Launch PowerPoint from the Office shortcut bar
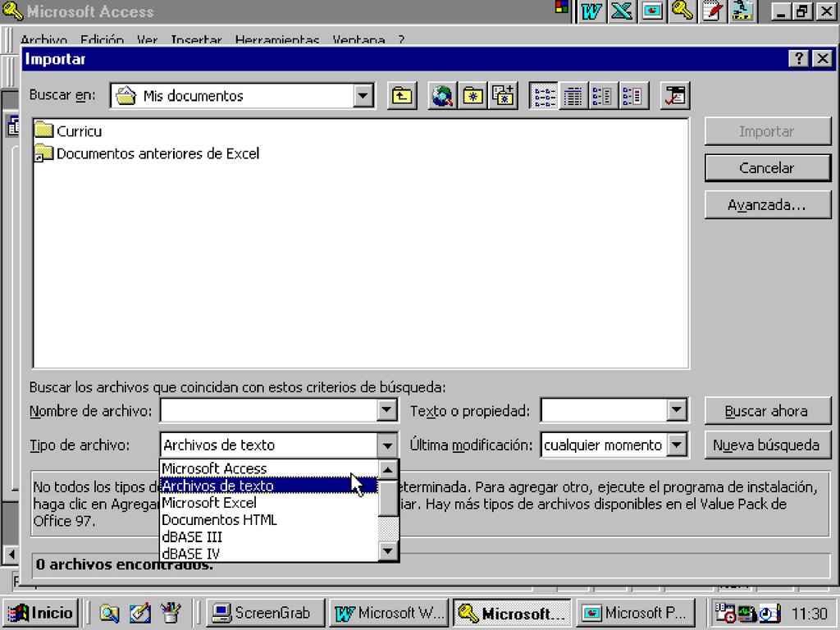The width and height of the screenshot is (840, 630). [652, 11]
